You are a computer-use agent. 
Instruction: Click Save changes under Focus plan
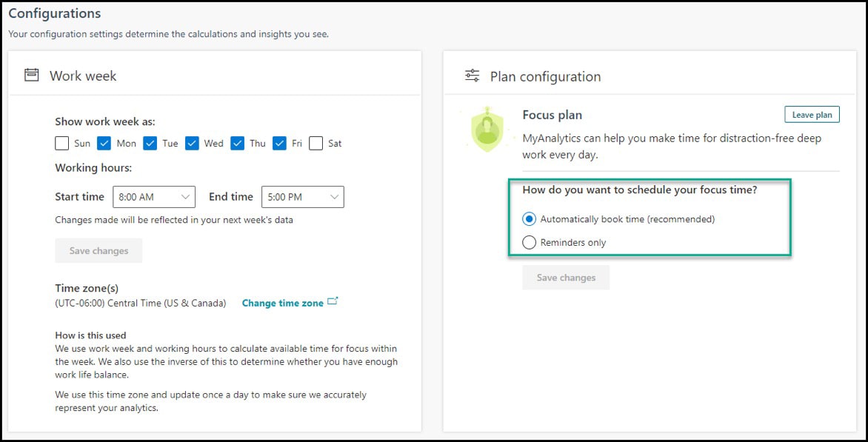[x=566, y=277]
